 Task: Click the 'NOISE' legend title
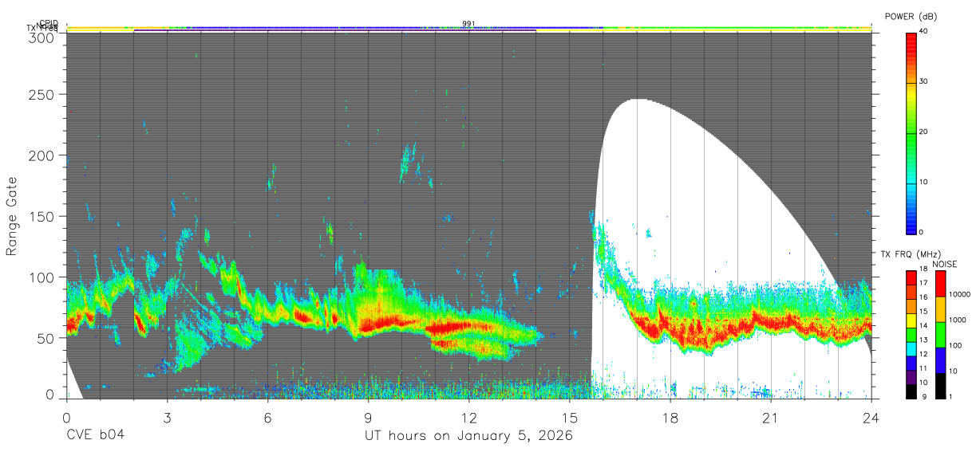(945, 264)
